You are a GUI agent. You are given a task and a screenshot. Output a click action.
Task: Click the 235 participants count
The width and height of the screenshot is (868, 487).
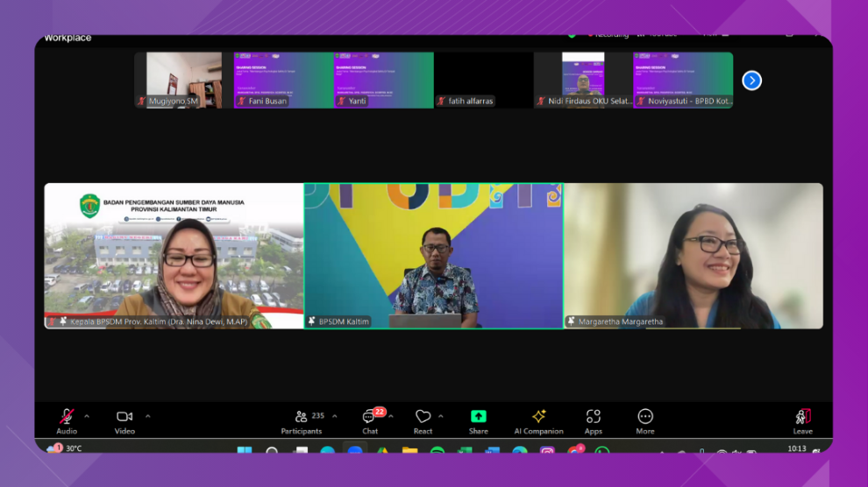[x=317, y=416]
